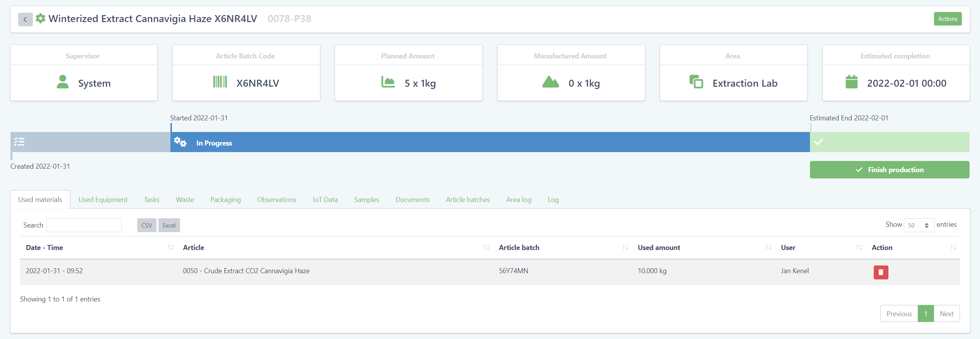The width and height of the screenshot is (980, 339).
Task: Click the calendar icon in Estimated completion
Action: coord(851,82)
